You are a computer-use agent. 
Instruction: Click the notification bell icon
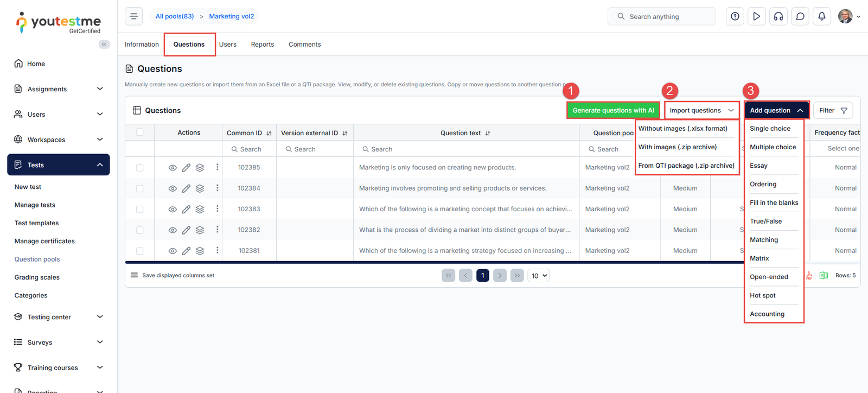(821, 16)
